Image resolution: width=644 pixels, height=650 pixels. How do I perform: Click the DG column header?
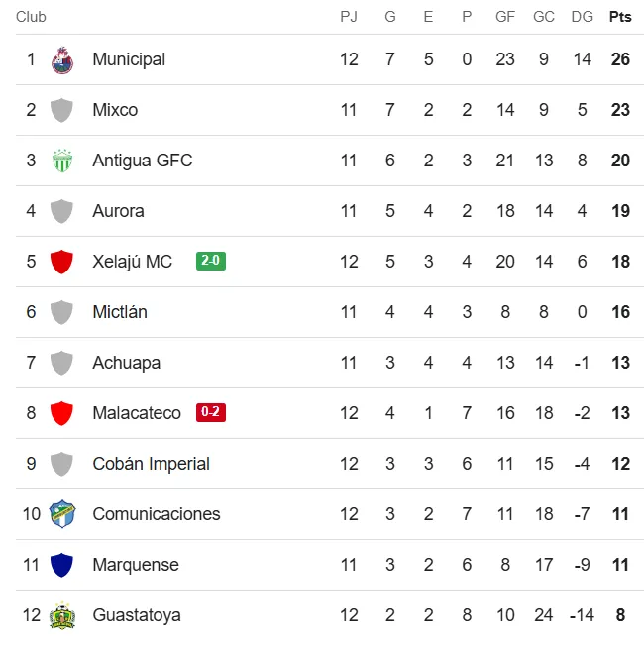click(583, 17)
